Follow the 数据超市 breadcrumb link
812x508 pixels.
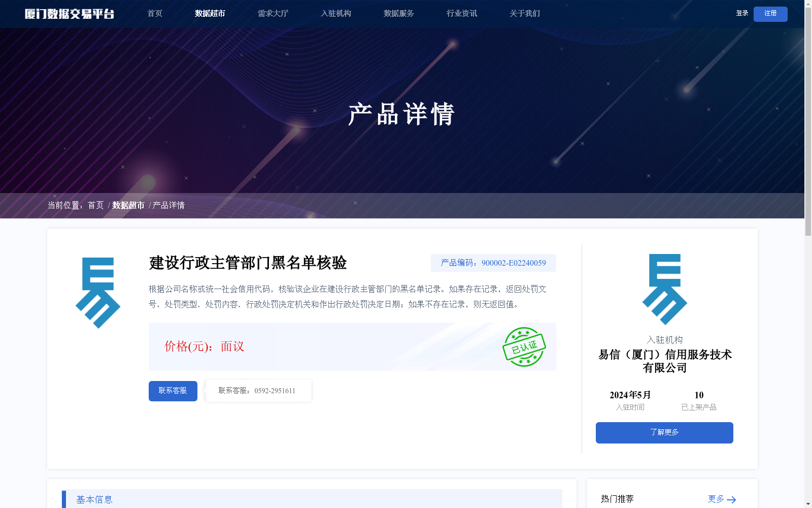point(128,205)
